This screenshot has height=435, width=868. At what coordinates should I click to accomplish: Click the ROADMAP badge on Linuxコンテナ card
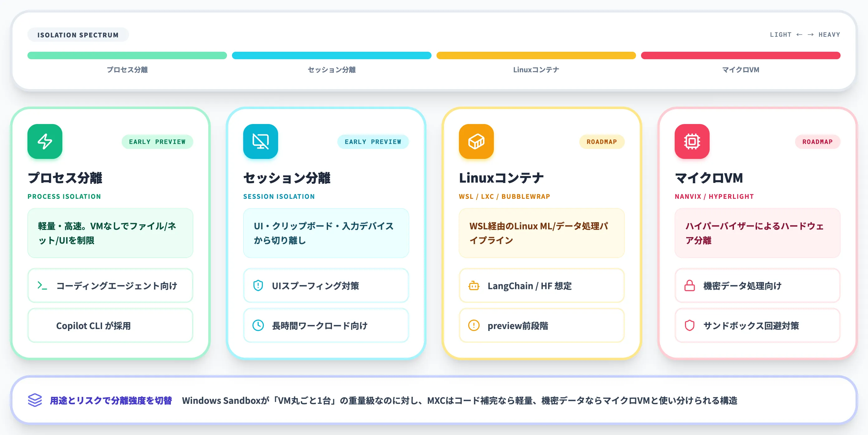click(x=602, y=142)
